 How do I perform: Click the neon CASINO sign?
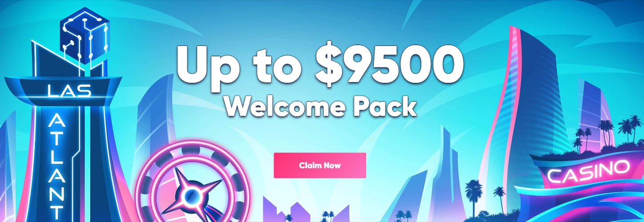pyautogui.click(x=588, y=171)
